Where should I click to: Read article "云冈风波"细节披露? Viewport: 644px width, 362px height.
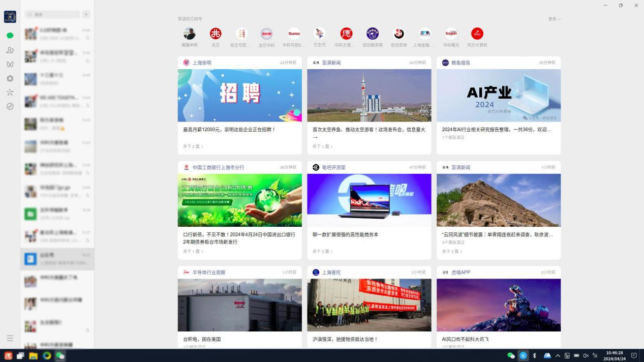[498, 235]
